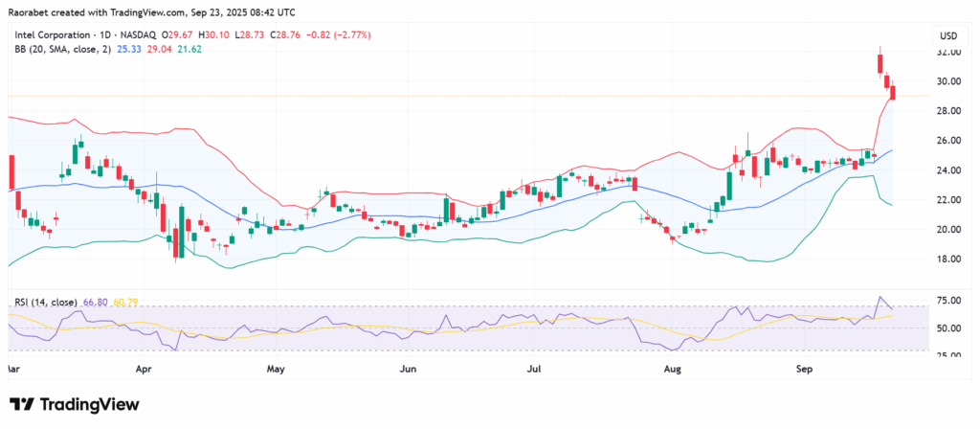Viewport: 980px width, 429px height.
Task: Click the 32.00 price axis label
Action: tap(947, 53)
